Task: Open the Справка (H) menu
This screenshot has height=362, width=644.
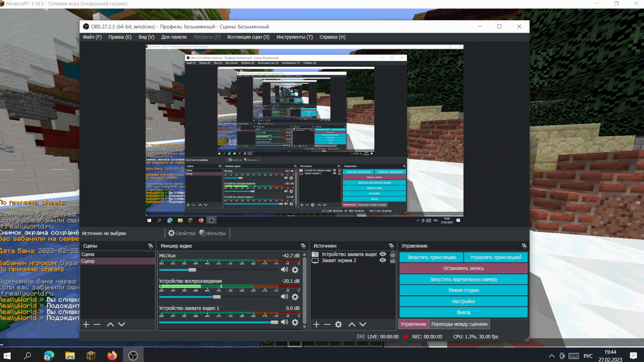Action: point(332,37)
